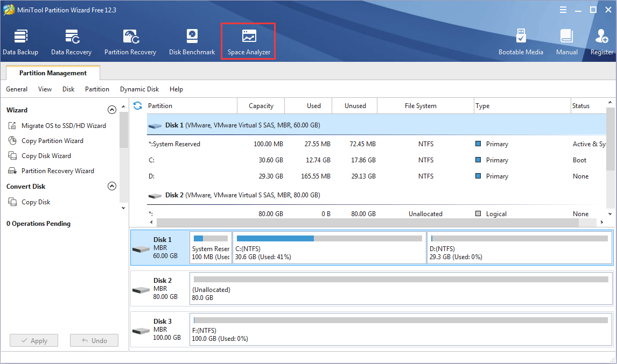Launch Migrate OS to SSD/HD Wizard
The width and height of the screenshot is (617, 364).
(x=64, y=126)
